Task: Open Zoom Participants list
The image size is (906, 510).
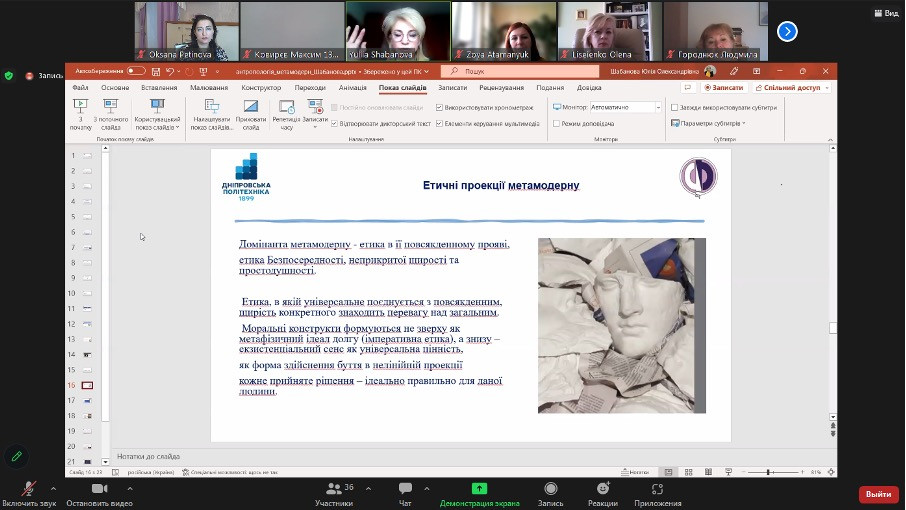Action: click(333, 493)
